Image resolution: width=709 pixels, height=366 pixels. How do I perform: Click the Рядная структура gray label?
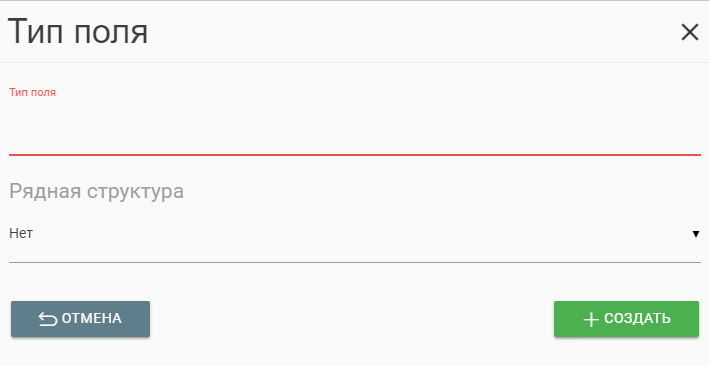click(96, 191)
